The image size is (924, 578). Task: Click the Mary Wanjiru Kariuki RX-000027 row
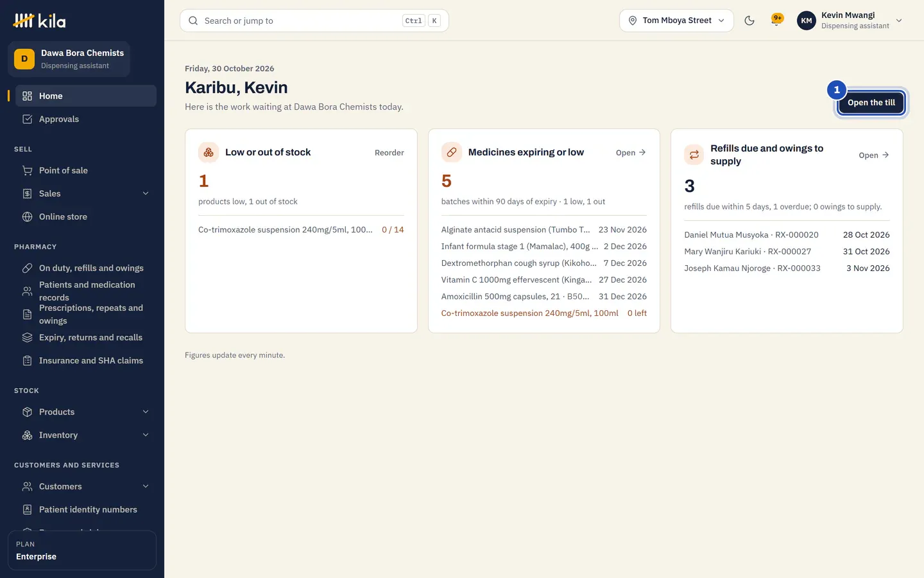pos(787,252)
